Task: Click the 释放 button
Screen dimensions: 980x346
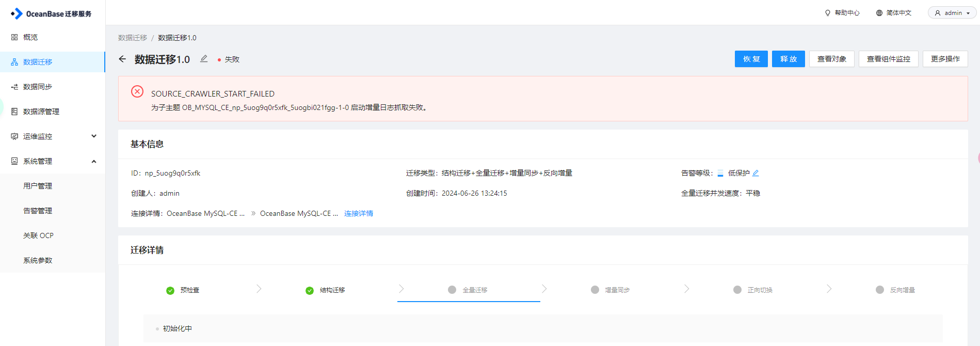Action: point(789,59)
